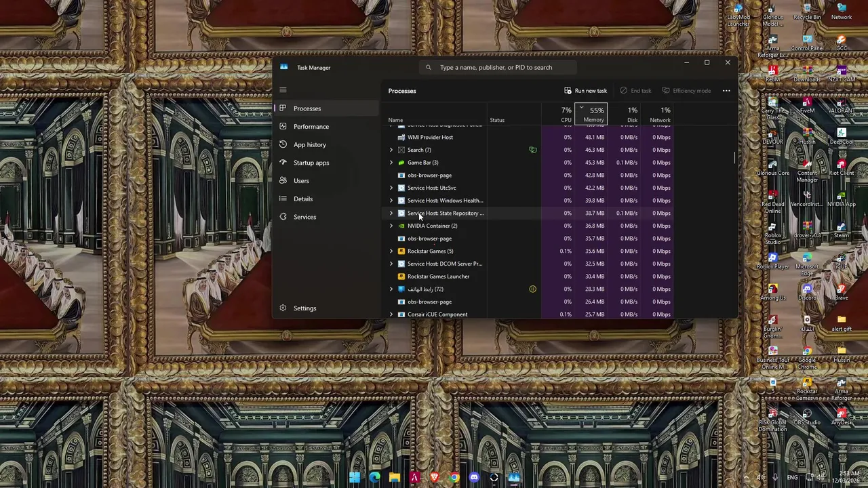Image resolution: width=868 pixels, height=488 pixels.
Task: Expand the Game Bar (3) process group
Action: [x=391, y=163]
